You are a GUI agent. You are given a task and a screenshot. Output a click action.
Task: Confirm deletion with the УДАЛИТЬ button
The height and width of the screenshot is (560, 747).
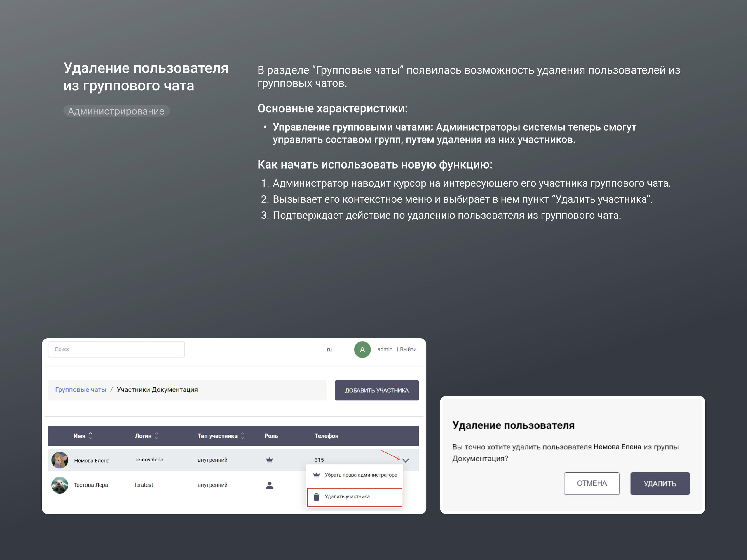(660, 483)
